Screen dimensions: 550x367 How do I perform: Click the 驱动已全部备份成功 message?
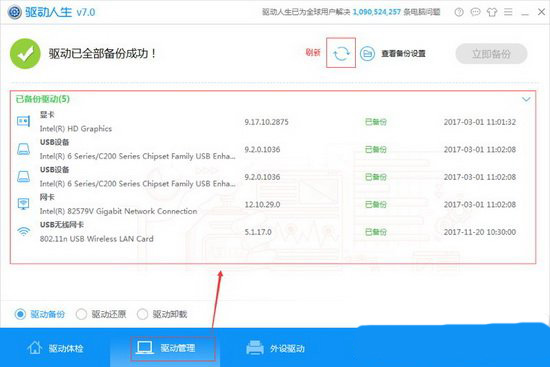[102, 54]
